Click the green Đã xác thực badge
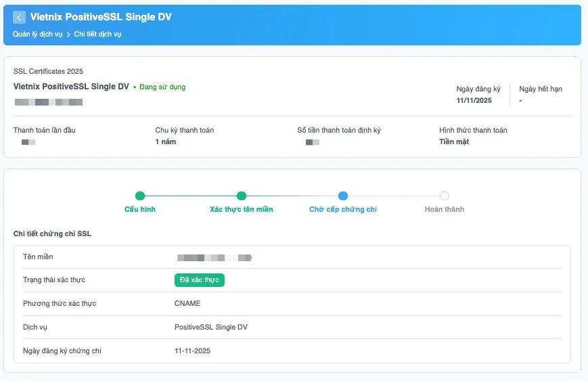The height and width of the screenshot is (381, 588). pyautogui.click(x=199, y=280)
